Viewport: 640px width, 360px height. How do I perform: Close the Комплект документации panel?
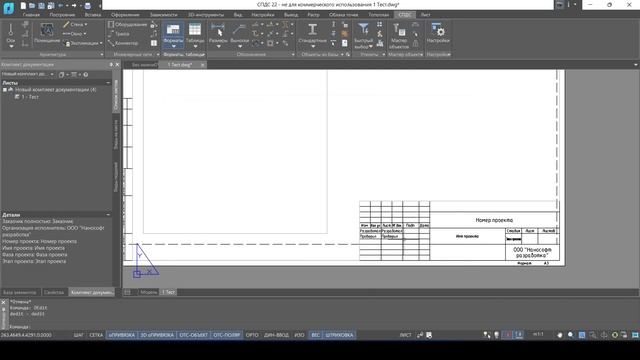tap(118, 64)
